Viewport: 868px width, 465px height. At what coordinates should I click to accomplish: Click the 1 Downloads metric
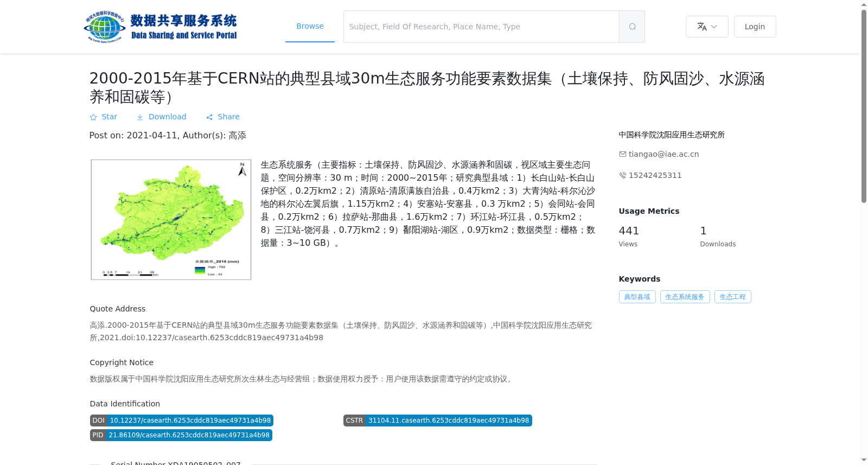pyautogui.click(x=718, y=237)
